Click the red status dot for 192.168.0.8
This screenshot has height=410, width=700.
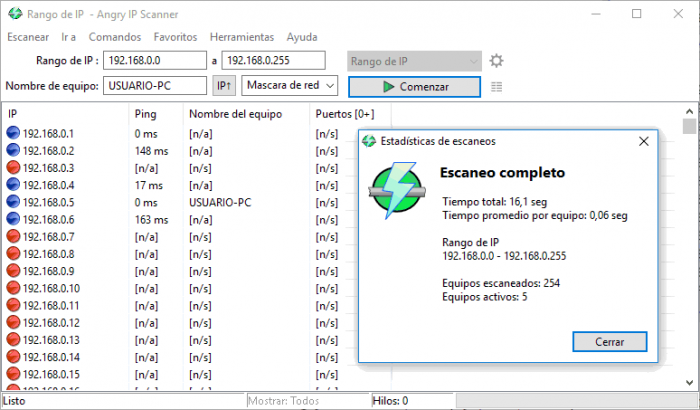(13, 254)
